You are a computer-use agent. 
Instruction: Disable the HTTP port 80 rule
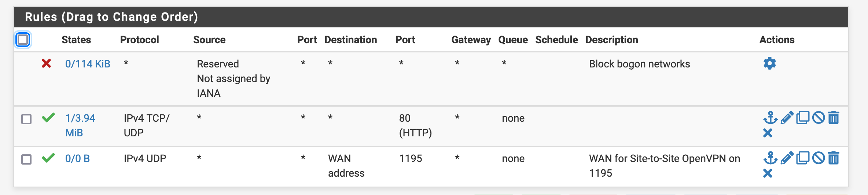[818, 118]
